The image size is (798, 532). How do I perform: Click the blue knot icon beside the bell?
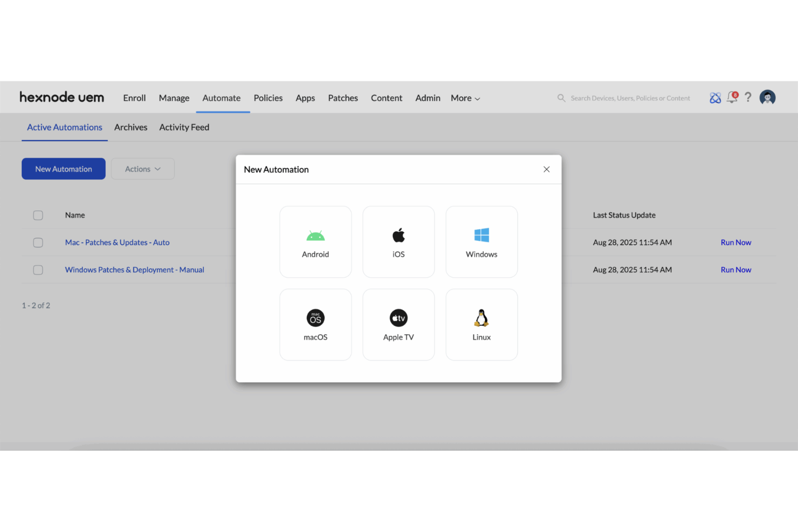tap(715, 98)
